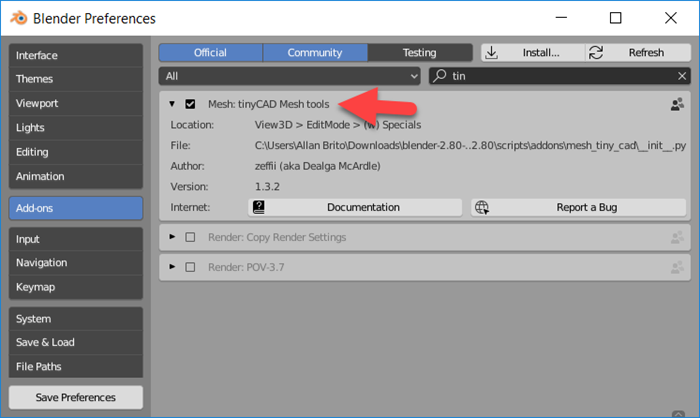The width and height of the screenshot is (700, 418).
Task: Click the add-on search field containing 'tin'
Action: [x=560, y=76]
